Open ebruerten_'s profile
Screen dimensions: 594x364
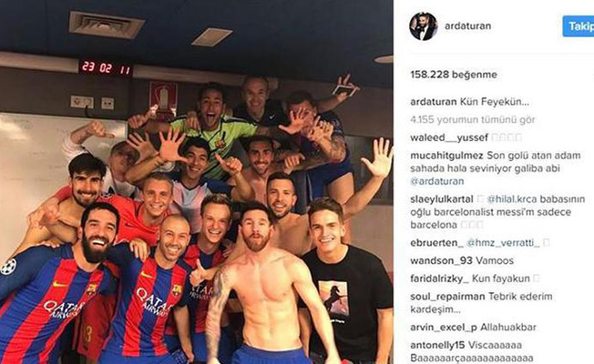(436, 243)
